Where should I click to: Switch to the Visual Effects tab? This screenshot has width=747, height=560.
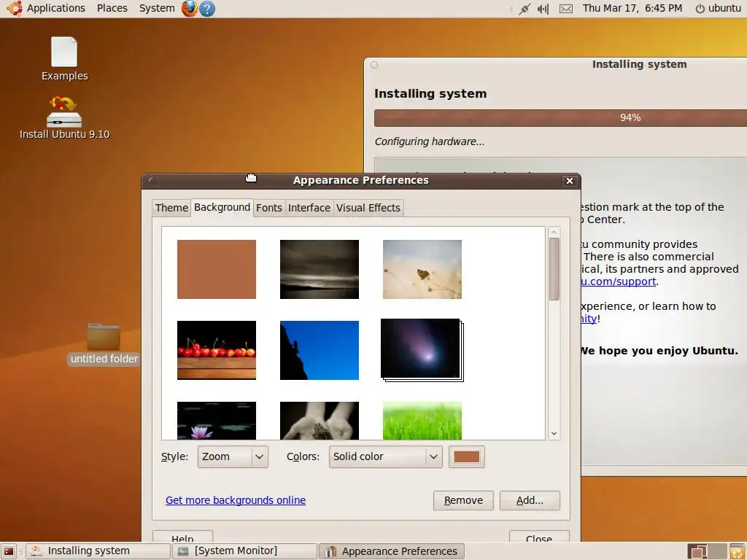(x=368, y=208)
